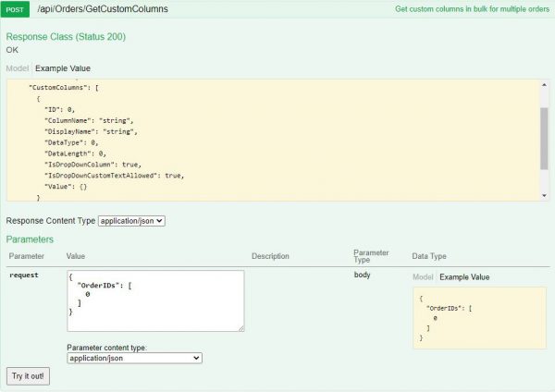Open Parameter content type dropdown
Image resolution: width=555 pixels, height=392 pixels.
pos(134,358)
